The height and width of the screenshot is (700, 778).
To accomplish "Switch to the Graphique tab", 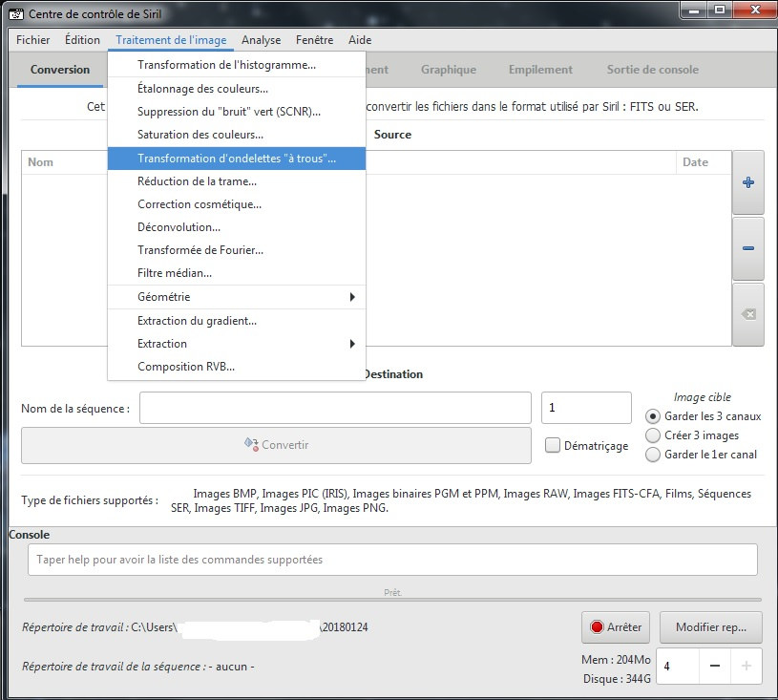I will (x=449, y=70).
